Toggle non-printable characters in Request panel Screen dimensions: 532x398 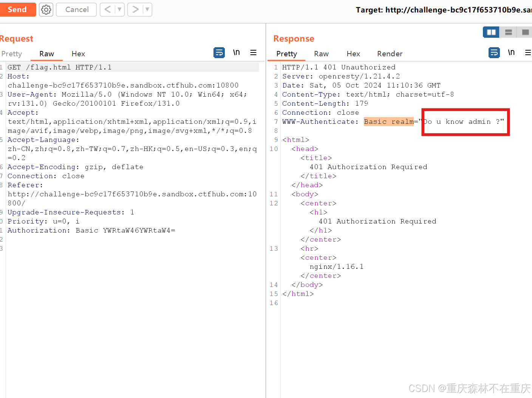pyautogui.click(x=237, y=52)
